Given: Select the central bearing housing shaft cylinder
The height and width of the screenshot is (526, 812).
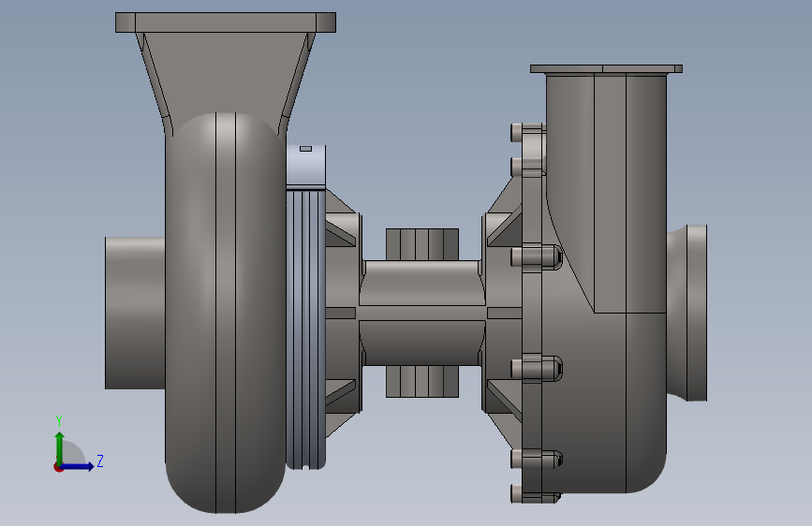Looking at the screenshot, I should [x=422, y=313].
